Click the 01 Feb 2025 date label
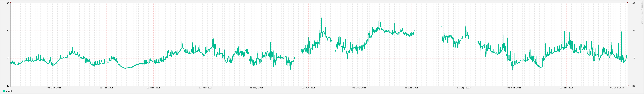The height and width of the screenshot is (94, 644). click(x=106, y=88)
